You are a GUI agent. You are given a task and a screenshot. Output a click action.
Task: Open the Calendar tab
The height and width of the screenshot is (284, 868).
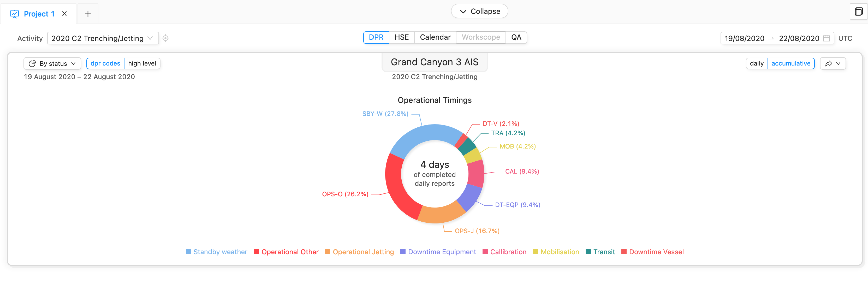click(x=435, y=37)
